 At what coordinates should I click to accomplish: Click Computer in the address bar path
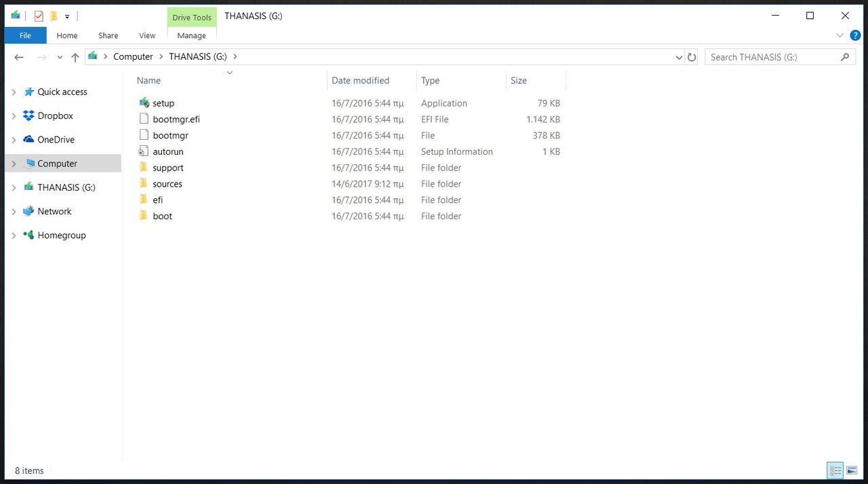(x=133, y=57)
